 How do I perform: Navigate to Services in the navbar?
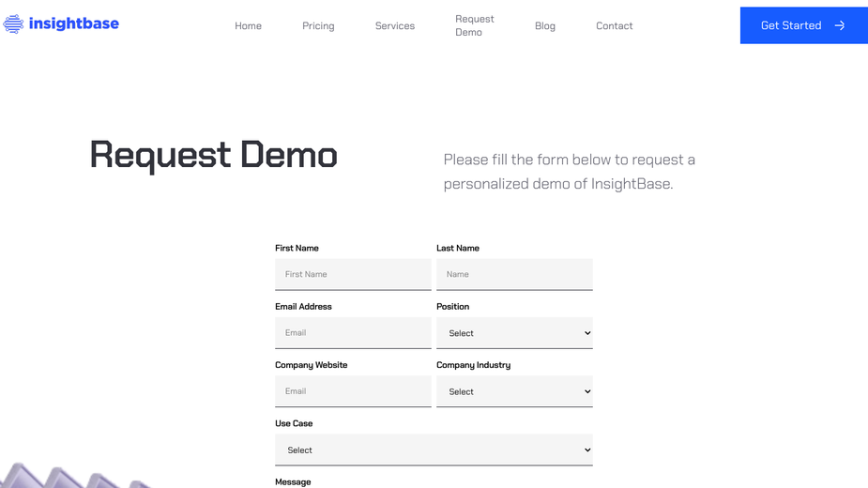395,25
